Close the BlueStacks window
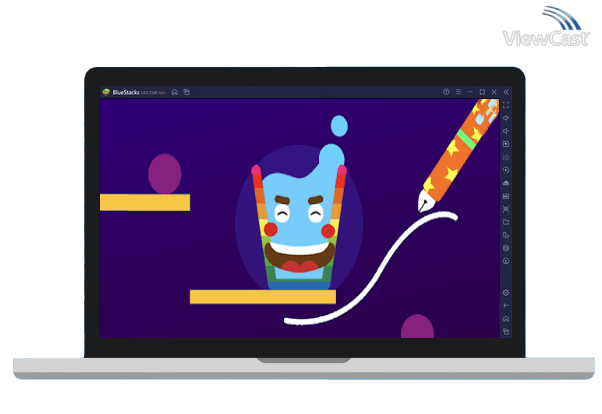The height and width of the screenshot is (414, 602). (494, 92)
